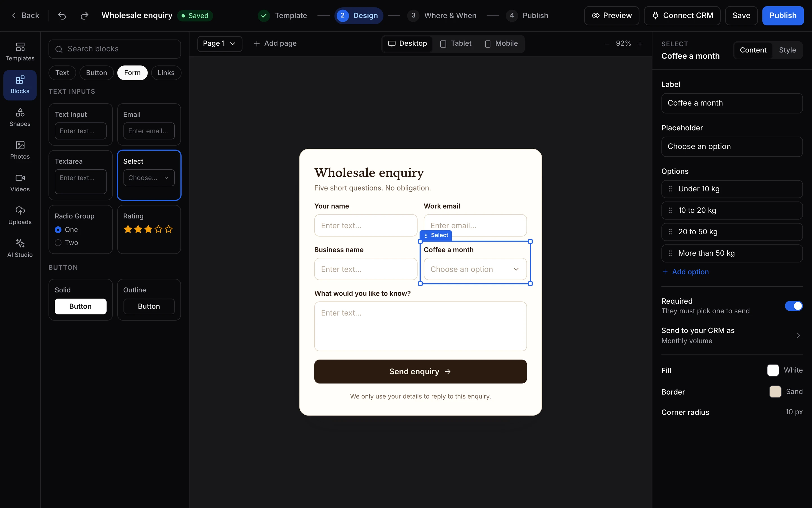
Task: Click the Send enquiry button on canvas
Action: 420,371
